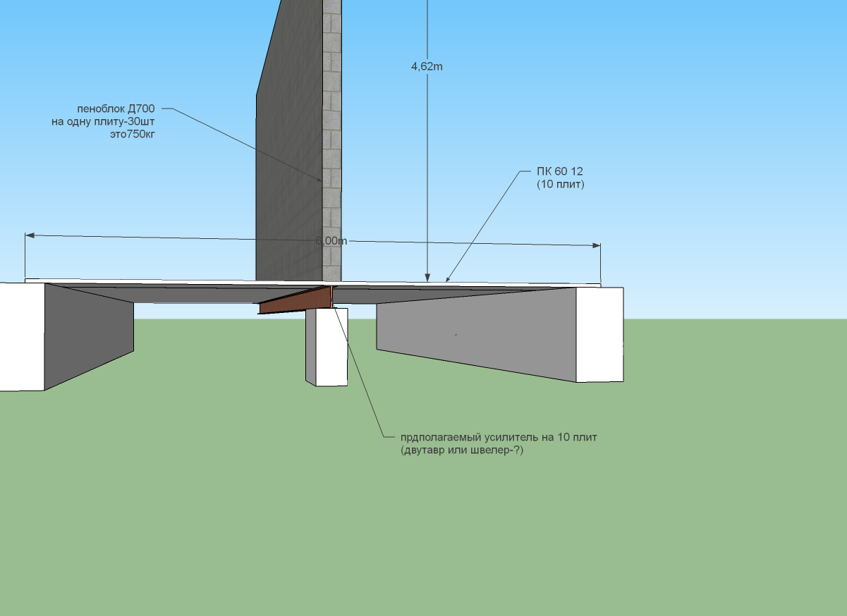The width and height of the screenshot is (847, 616).
Task: Click the 6,00m horizontal dimension text
Action: pos(331,240)
